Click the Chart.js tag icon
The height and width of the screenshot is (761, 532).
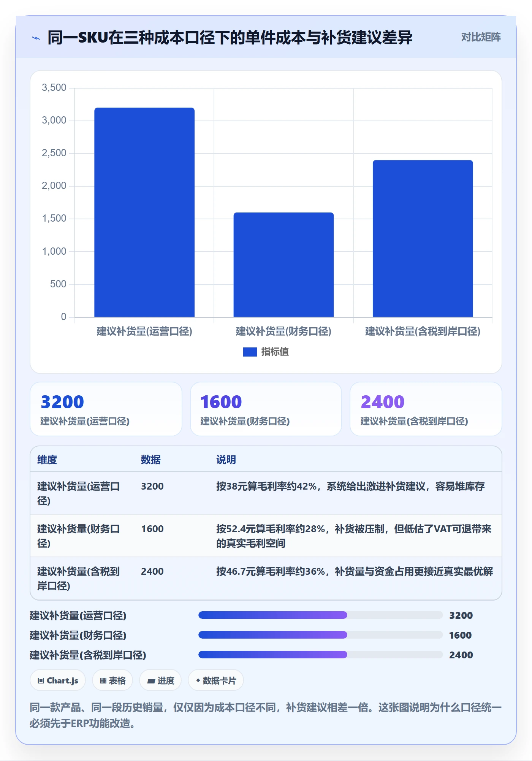[41, 681]
